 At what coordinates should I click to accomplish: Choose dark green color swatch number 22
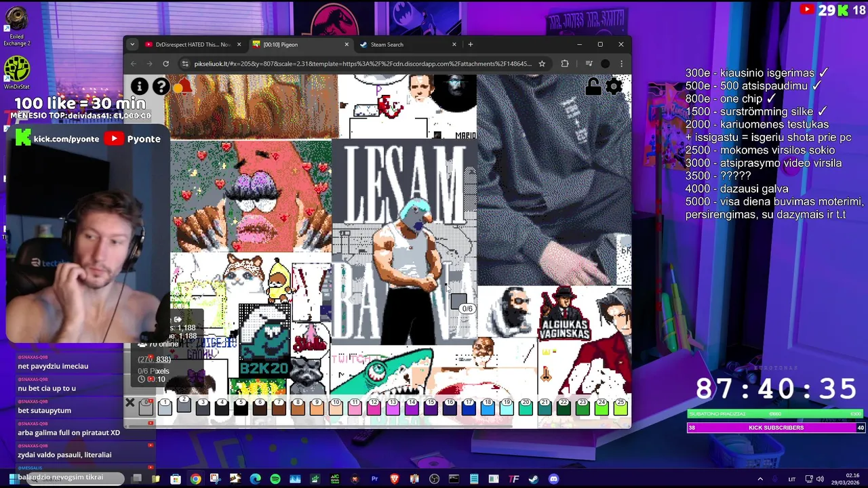(x=563, y=407)
